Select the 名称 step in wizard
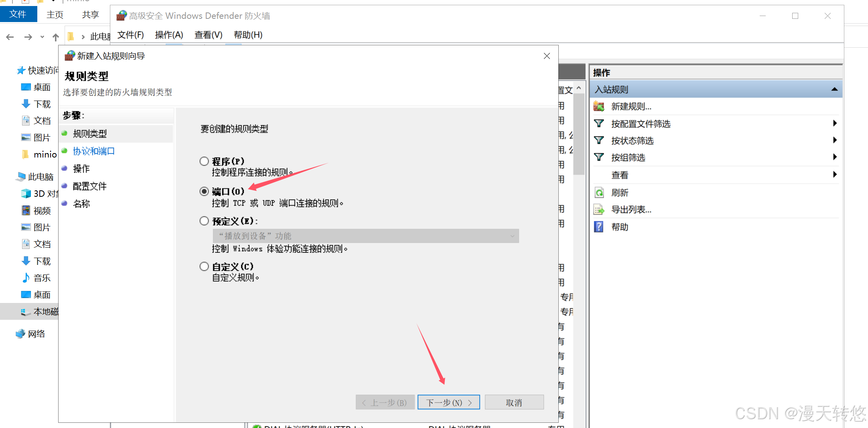Viewport: 868px width, 428px height. 81,204
